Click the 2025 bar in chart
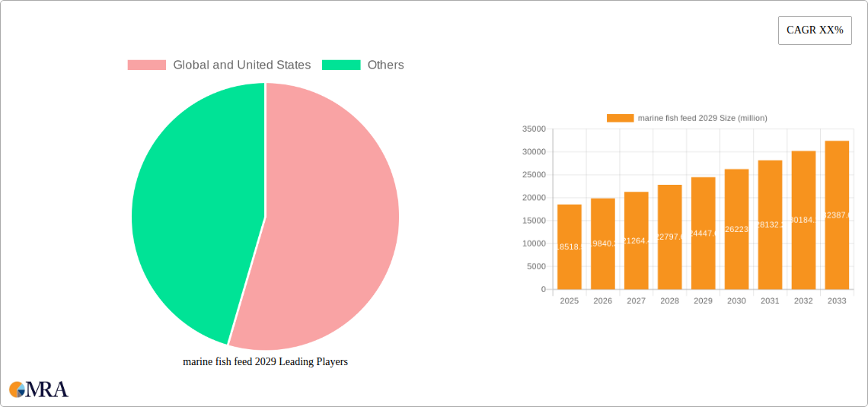Viewport: 868px width, 407px height. tap(569, 247)
